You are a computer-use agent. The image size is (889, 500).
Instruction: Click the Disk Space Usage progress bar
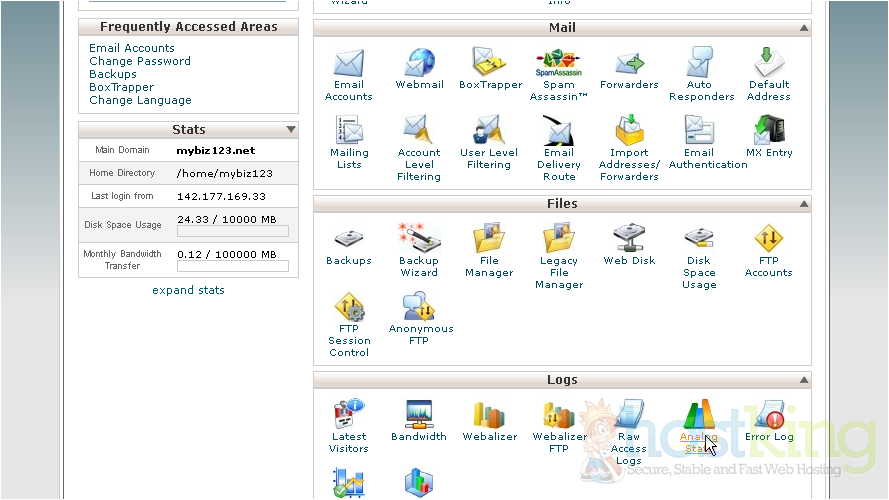point(232,231)
